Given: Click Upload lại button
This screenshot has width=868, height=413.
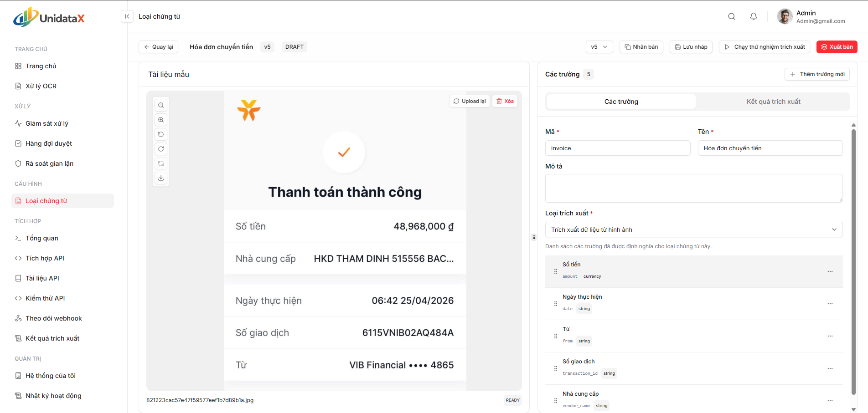Looking at the screenshot, I should 469,101.
